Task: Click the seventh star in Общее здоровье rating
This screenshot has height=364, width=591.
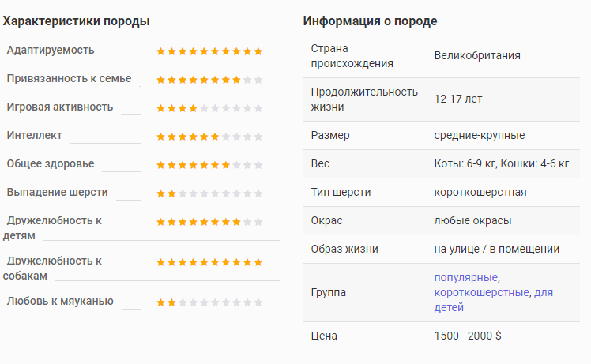Action: click(226, 165)
